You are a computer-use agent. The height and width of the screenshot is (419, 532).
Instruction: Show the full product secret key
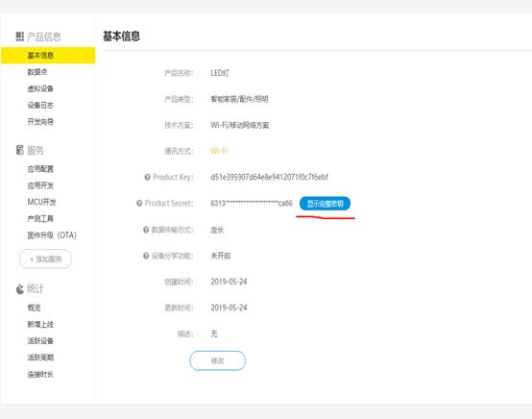pos(325,204)
